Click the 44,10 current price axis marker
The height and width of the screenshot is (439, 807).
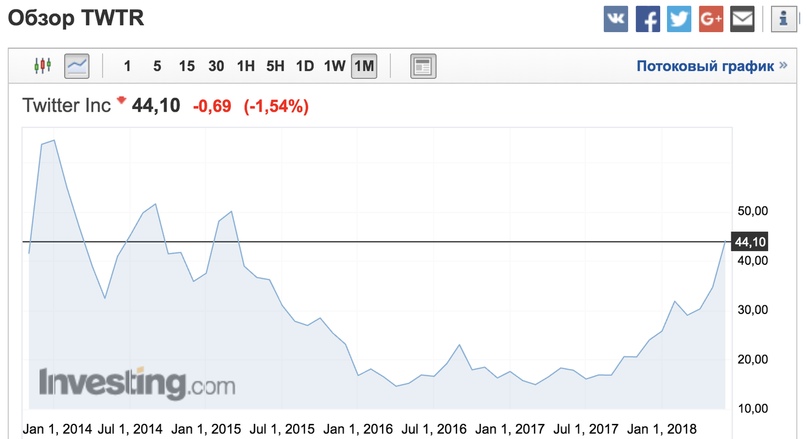749,241
